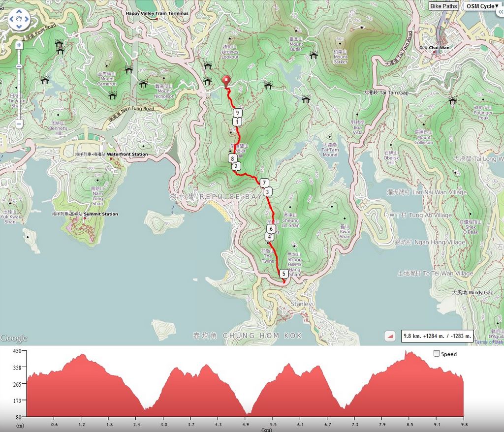Select kilometer marker 5 near Stanley
The width and height of the screenshot is (504, 432).
(x=283, y=274)
